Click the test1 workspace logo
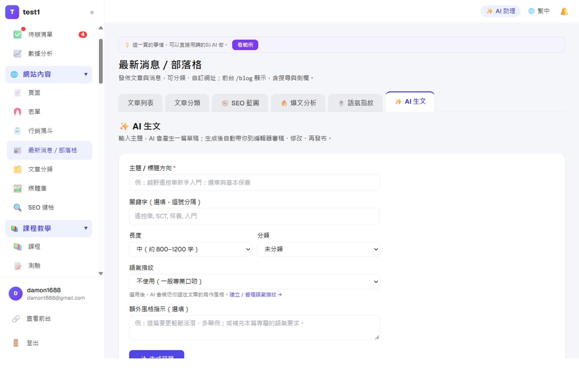Viewport: 579px width, 392px height. [12, 12]
